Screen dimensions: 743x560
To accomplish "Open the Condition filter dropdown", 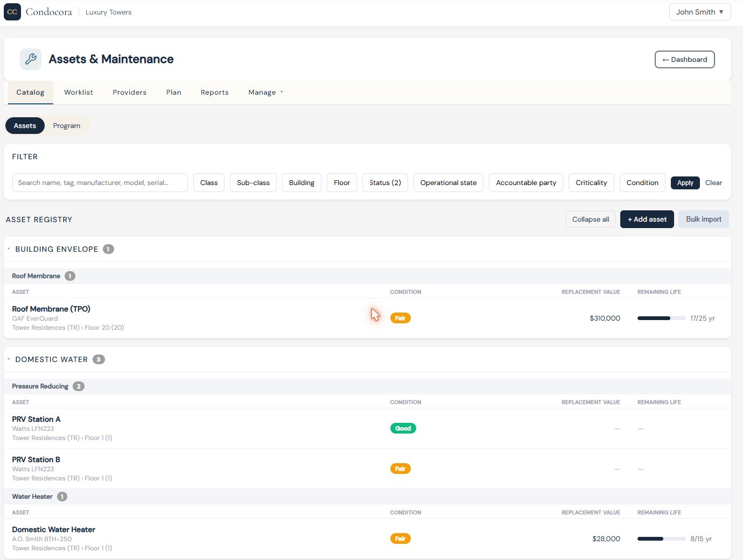I will tap(642, 183).
